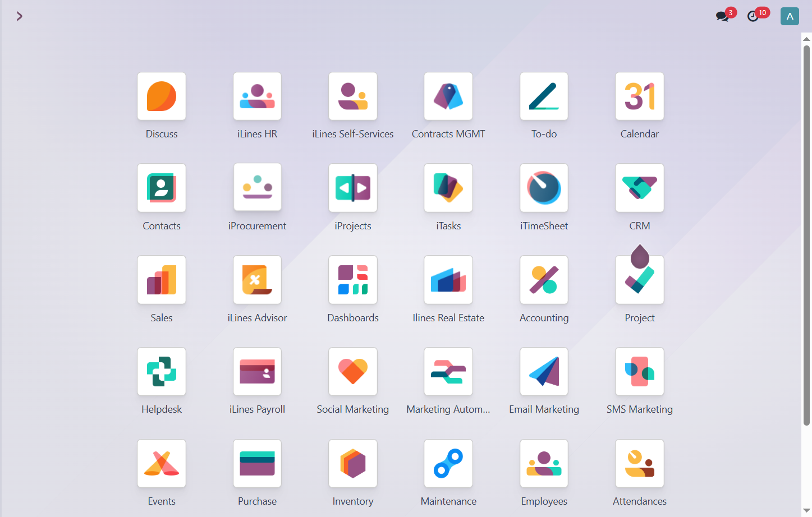Open activities clock with 10 pending

coord(758,15)
